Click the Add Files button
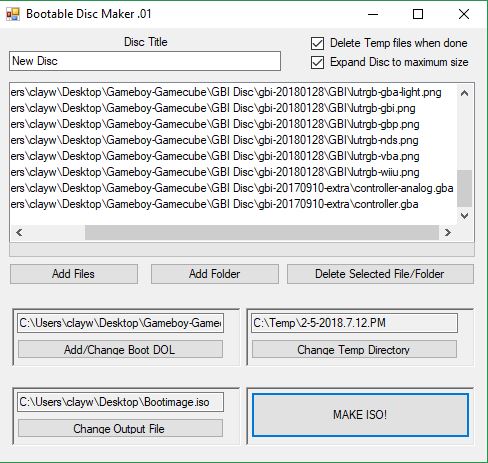The height and width of the screenshot is (463, 488). point(74,274)
